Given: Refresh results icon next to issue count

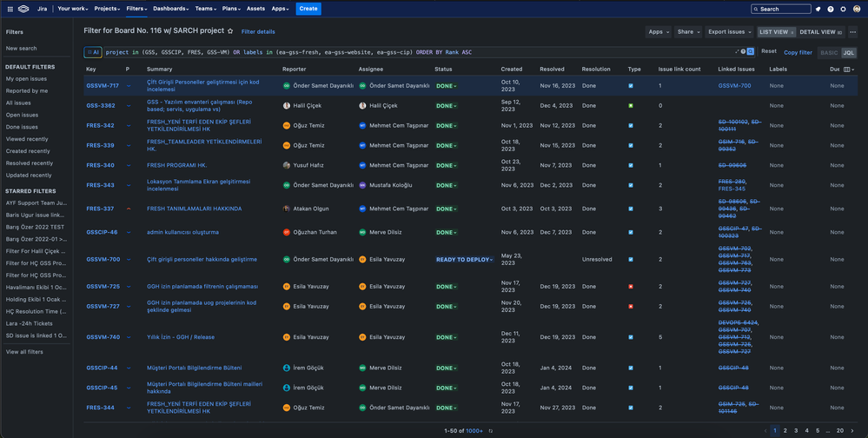Looking at the screenshot, I should pos(491,430).
